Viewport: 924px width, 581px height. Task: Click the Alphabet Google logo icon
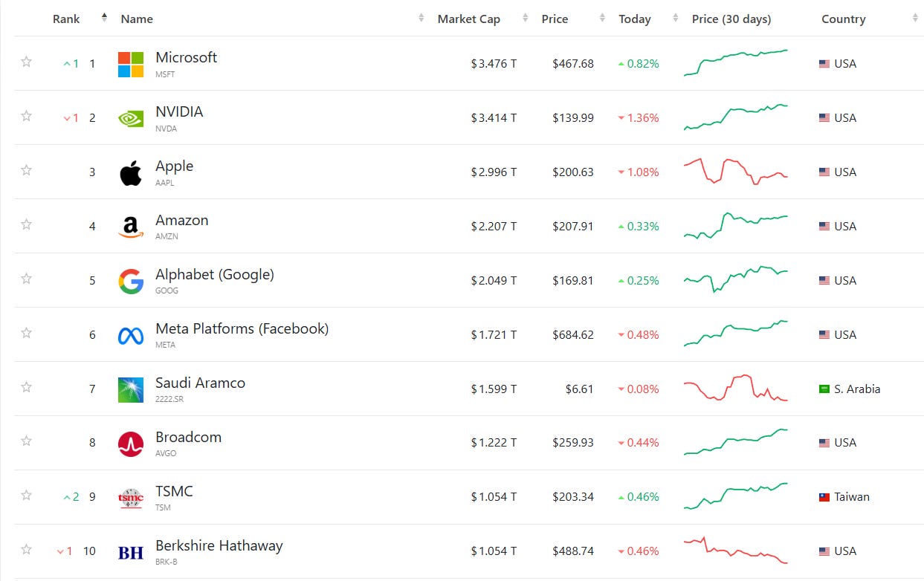(x=131, y=281)
